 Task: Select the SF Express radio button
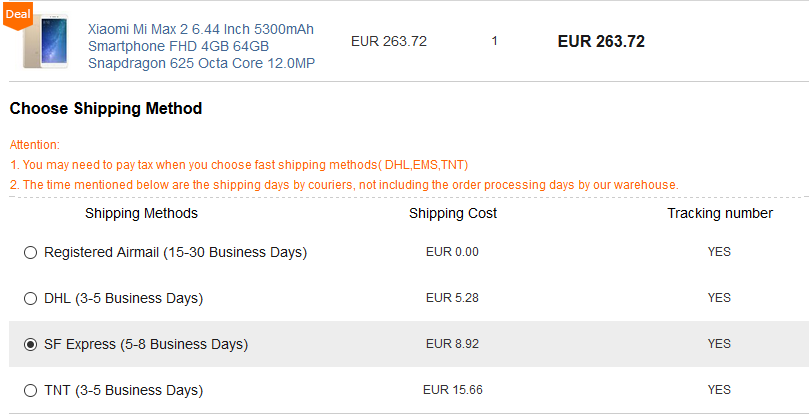click(30, 345)
